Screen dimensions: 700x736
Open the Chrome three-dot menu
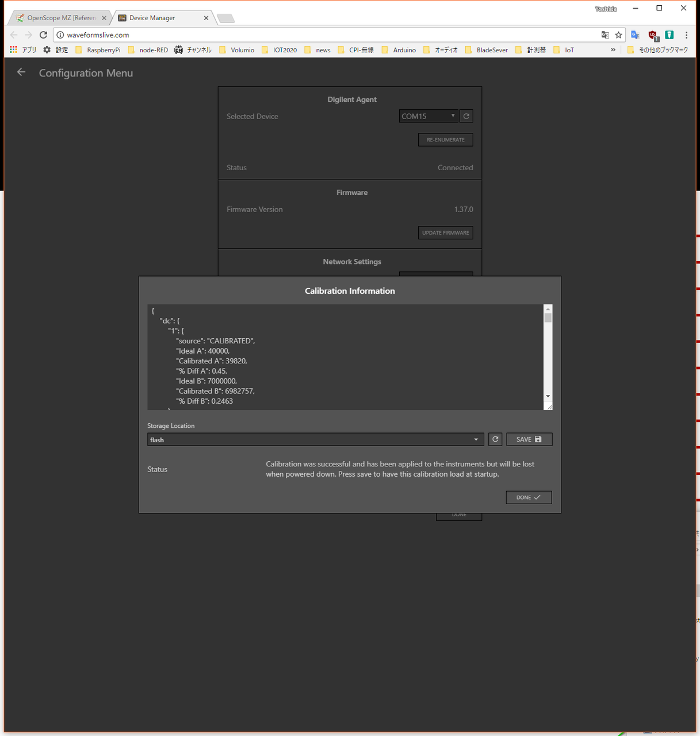point(686,35)
